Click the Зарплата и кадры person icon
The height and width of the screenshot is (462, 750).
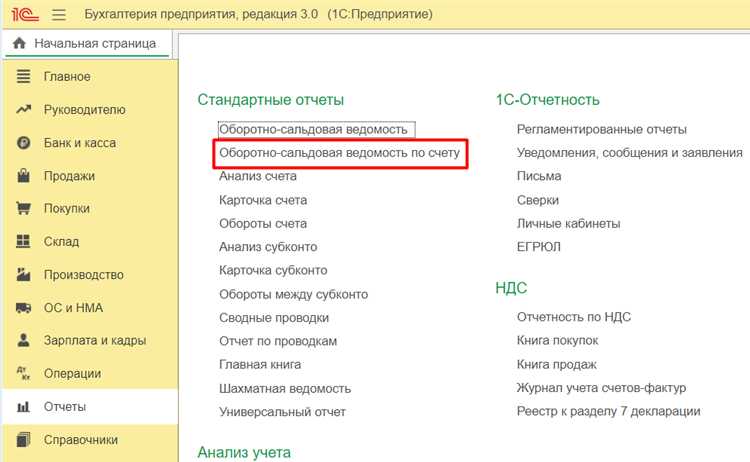coord(23,340)
